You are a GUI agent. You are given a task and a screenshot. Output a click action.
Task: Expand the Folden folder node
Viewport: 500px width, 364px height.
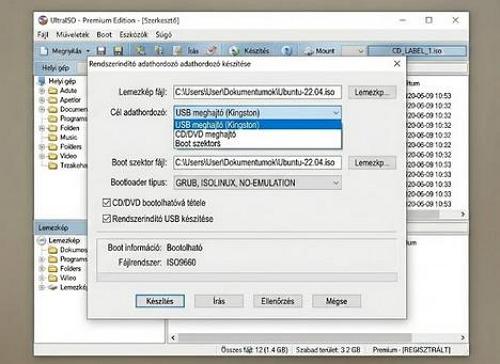tap(42, 128)
